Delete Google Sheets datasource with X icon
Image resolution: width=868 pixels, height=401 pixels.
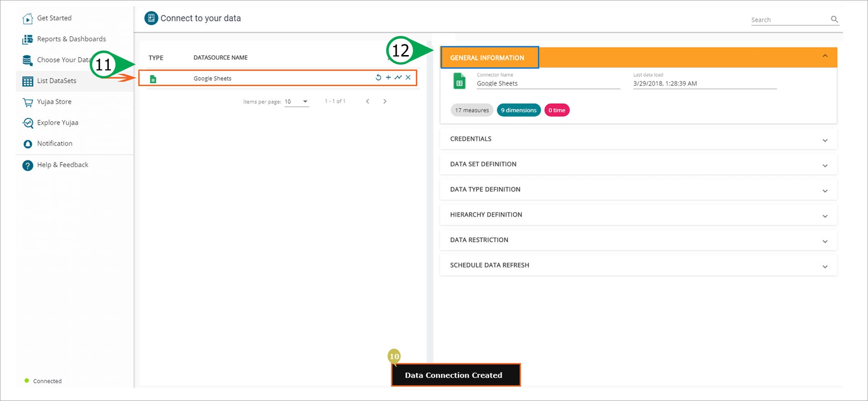coord(408,78)
